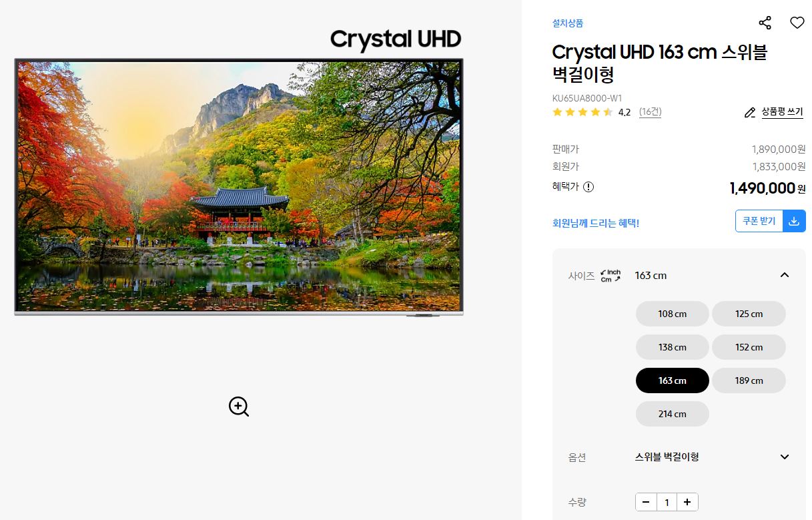Add product to wishlist with heart icon
Viewport: 812px width, 520px height.
[797, 23]
